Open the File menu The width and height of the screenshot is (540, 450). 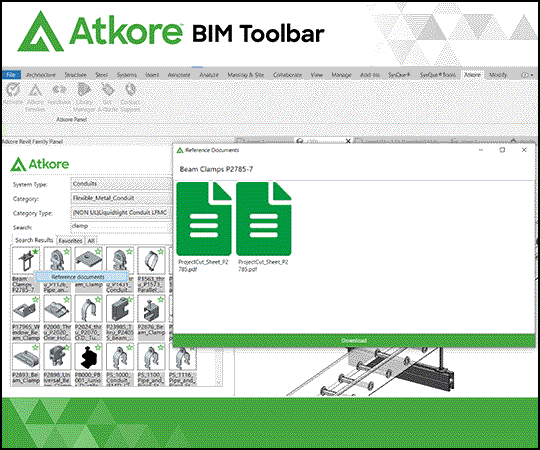pos(11,75)
